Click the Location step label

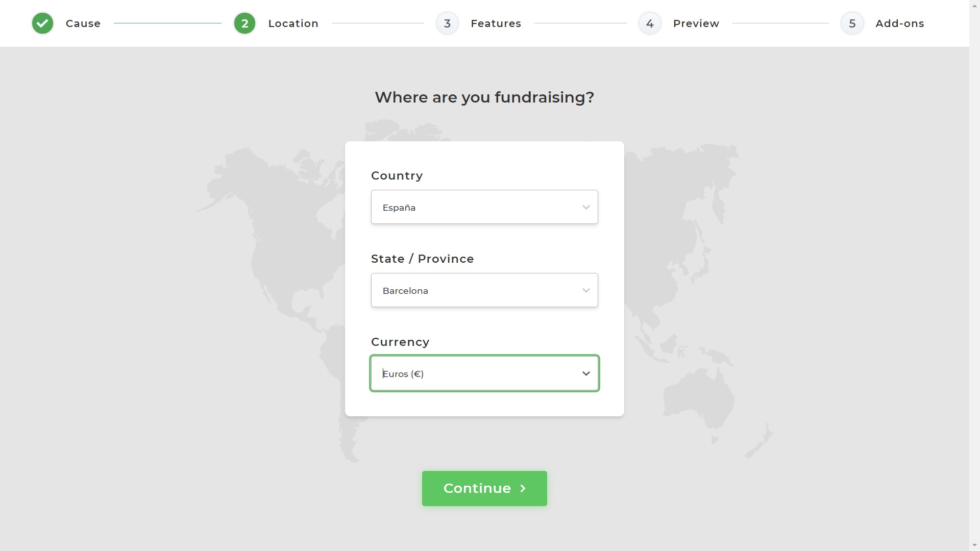click(293, 23)
